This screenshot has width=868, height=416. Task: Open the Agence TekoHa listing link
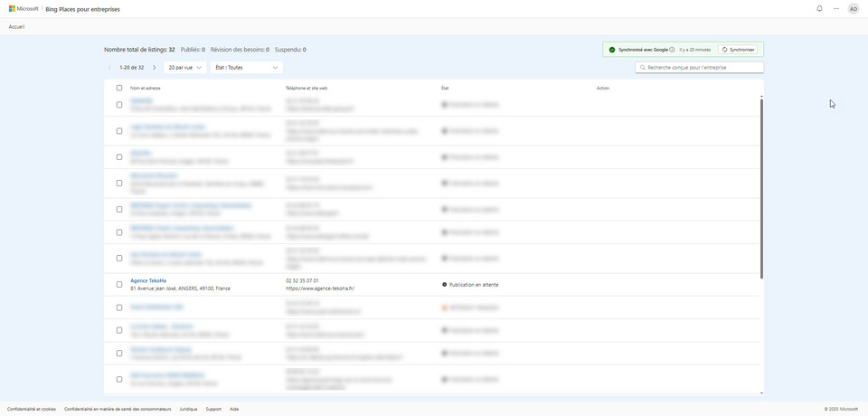pos(148,280)
